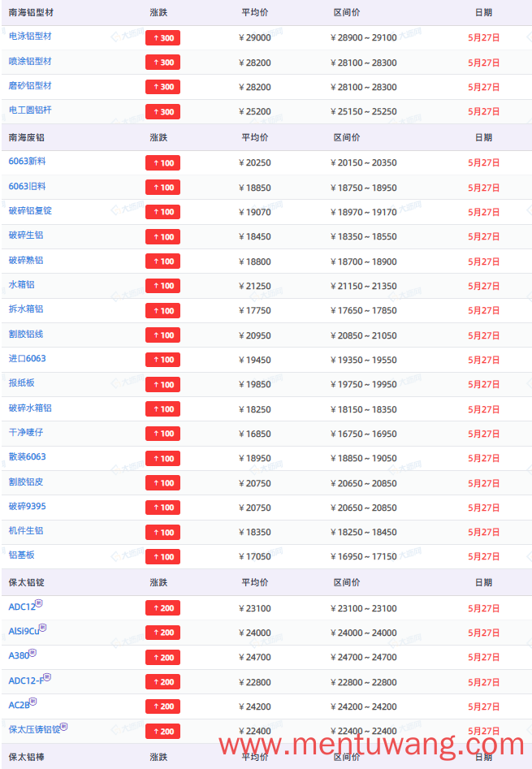Open the 喷涂铝型材 link

point(30,61)
